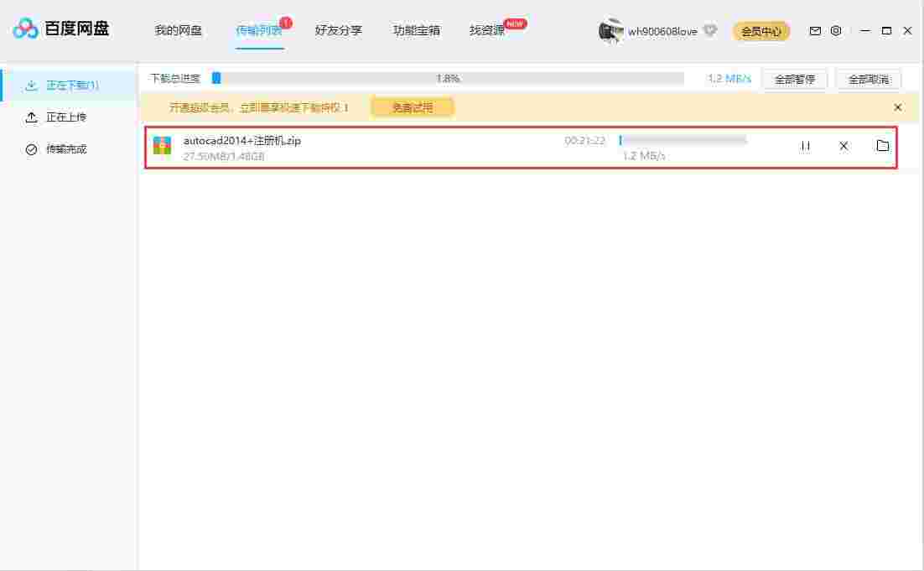Click the membership badge icon beside username

(x=711, y=30)
